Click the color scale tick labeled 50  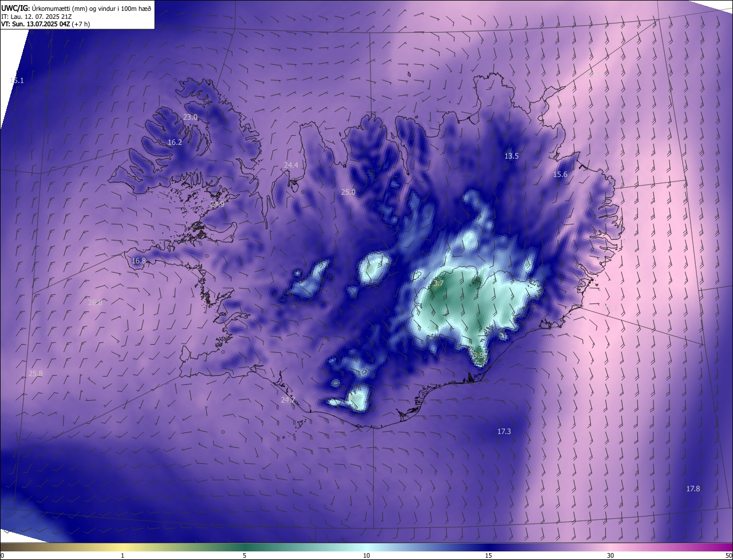click(x=728, y=555)
